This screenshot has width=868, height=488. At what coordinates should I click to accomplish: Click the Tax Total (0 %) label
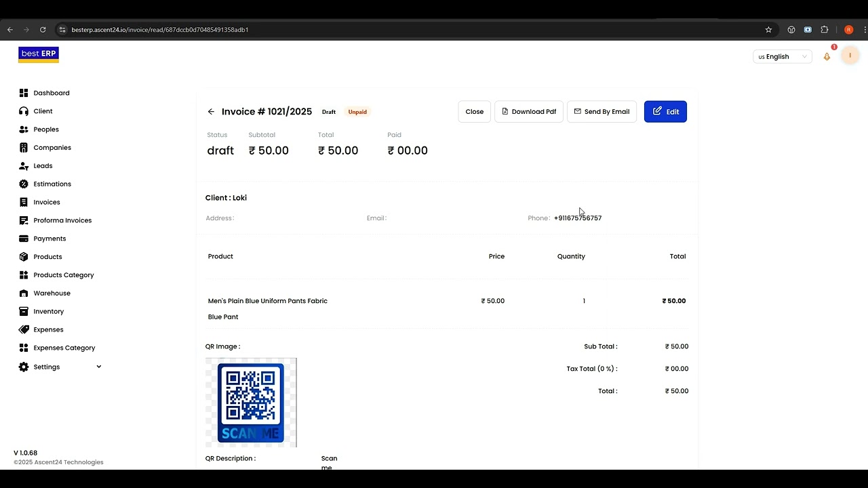(592, 369)
